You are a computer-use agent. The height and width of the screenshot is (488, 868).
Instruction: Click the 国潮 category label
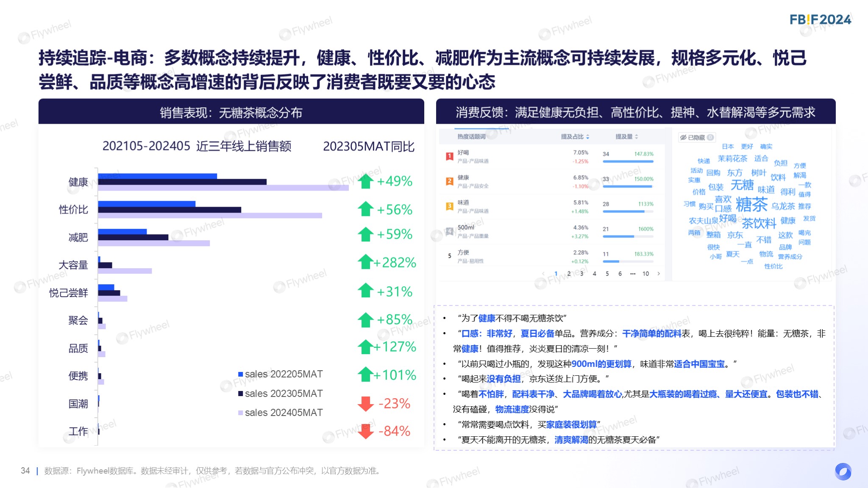click(78, 404)
